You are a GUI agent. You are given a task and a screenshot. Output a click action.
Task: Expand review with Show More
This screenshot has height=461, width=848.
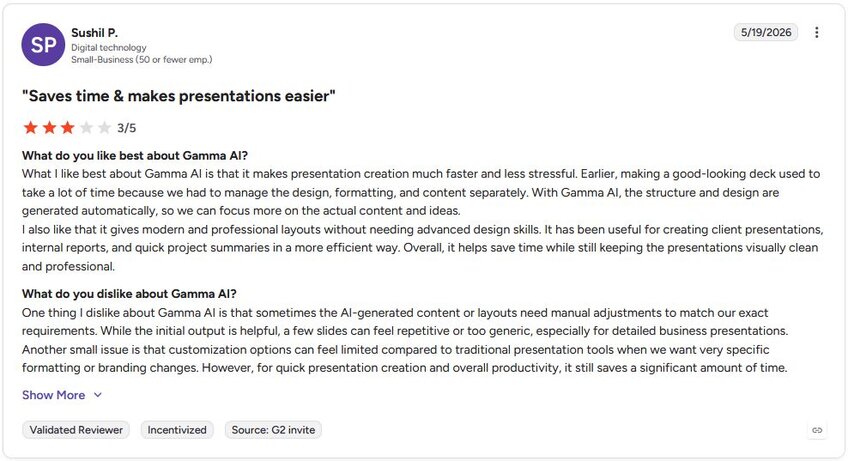[54, 395]
